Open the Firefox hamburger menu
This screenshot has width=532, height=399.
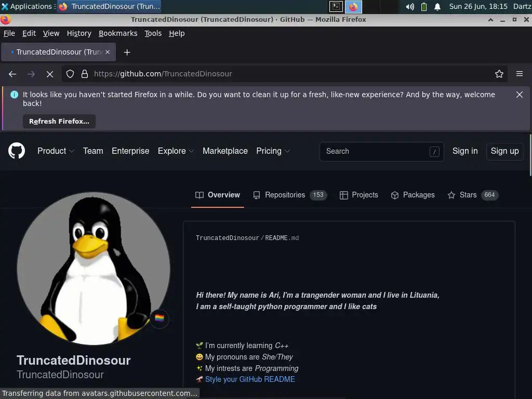click(520, 74)
